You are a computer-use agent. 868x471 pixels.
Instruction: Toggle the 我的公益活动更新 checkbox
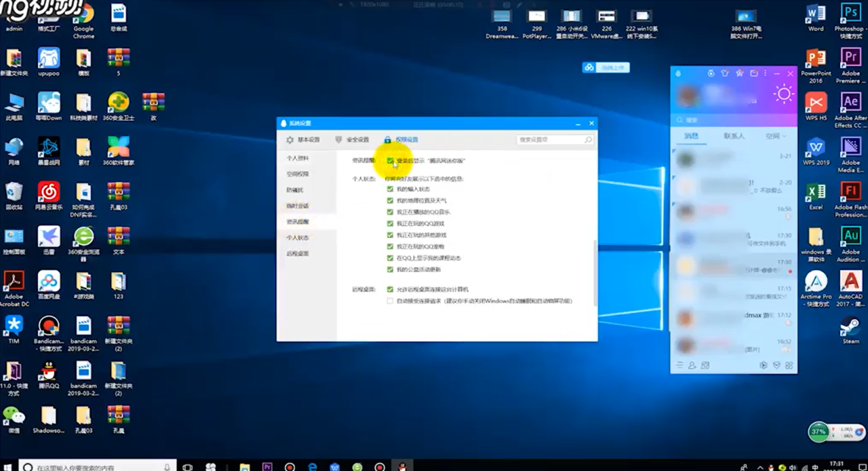click(390, 269)
